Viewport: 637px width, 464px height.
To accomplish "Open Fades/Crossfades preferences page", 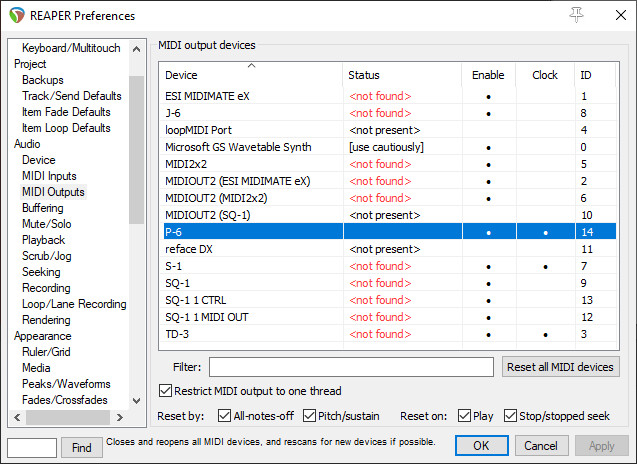I will (65, 400).
